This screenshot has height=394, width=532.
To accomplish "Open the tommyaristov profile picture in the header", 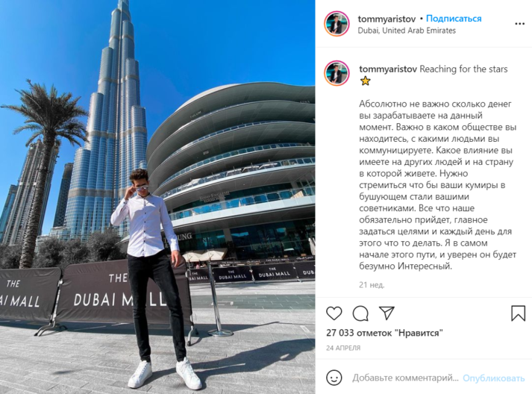I will click(x=337, y=24).
